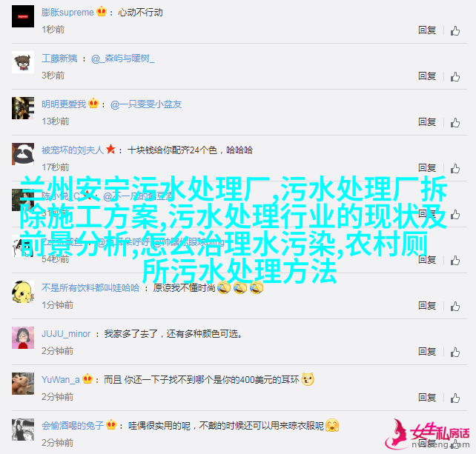The height and width of the screenshot is (454, 476).
Task: Open 会偷酒喝的兔子 username link
Action: click(73, 426)
